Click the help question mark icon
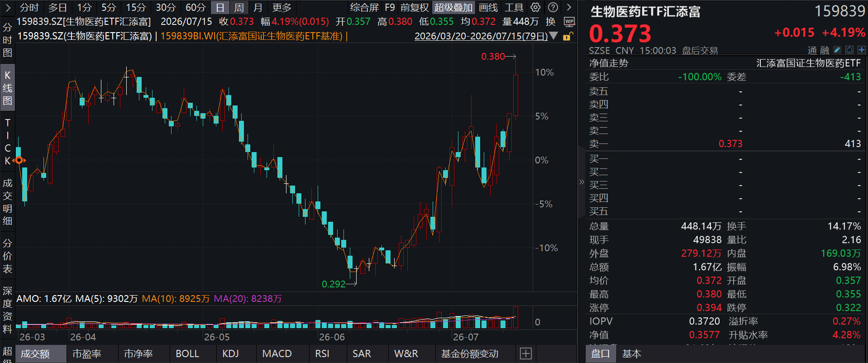Screen dimensions: 868x363 coord(553,7)
